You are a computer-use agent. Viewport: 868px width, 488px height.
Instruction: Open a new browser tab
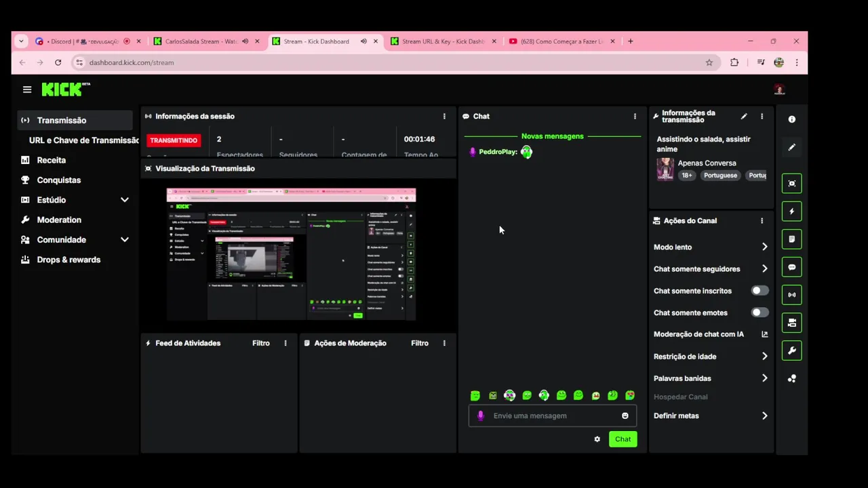pos(630,41)
